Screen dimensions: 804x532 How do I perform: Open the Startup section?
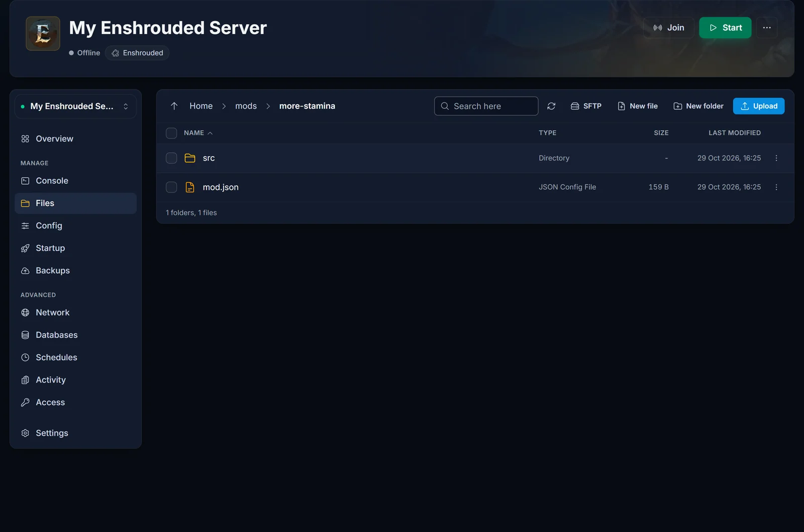(75, 248)
